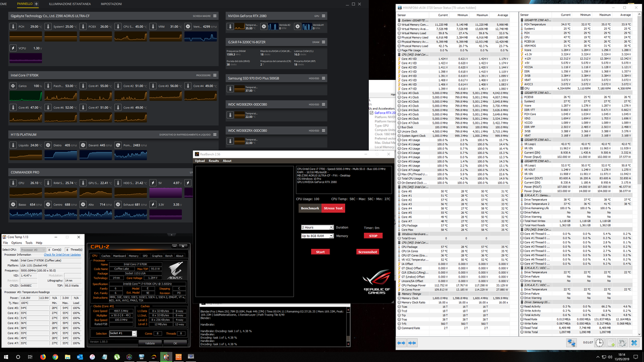
Task: Click the Carico load gauge icon
Action: (x=13, y=85)
